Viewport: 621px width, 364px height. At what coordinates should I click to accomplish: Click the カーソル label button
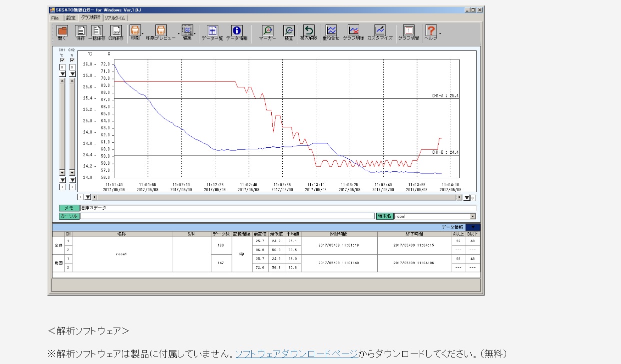click(x=69, y=216)
